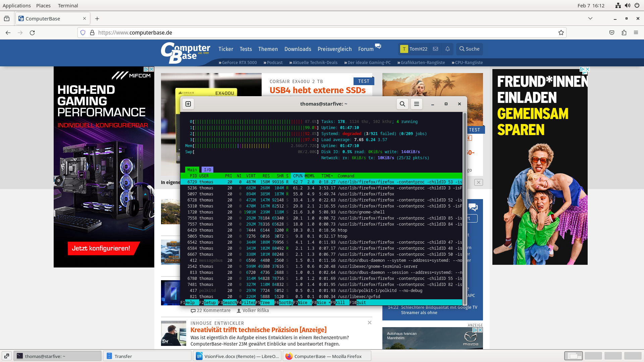Open Firefox extensions puzzle icon
The width and height of the screenshot is (644, 362).
(624, 33)
